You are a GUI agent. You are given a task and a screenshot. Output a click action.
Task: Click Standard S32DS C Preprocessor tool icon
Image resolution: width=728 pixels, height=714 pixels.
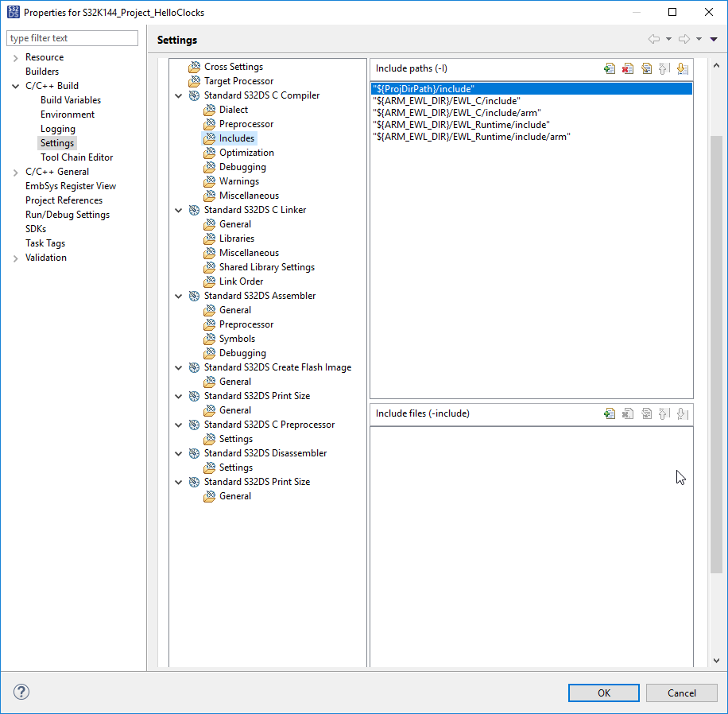(194, 425)
